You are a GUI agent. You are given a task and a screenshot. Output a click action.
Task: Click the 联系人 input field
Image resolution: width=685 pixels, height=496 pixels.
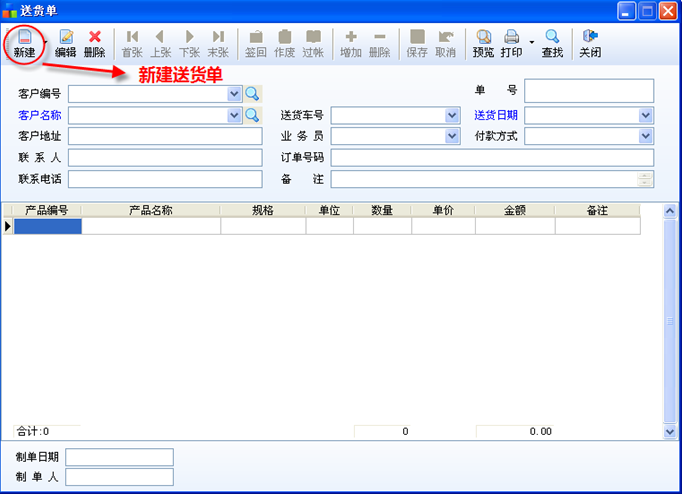point(165,158)
